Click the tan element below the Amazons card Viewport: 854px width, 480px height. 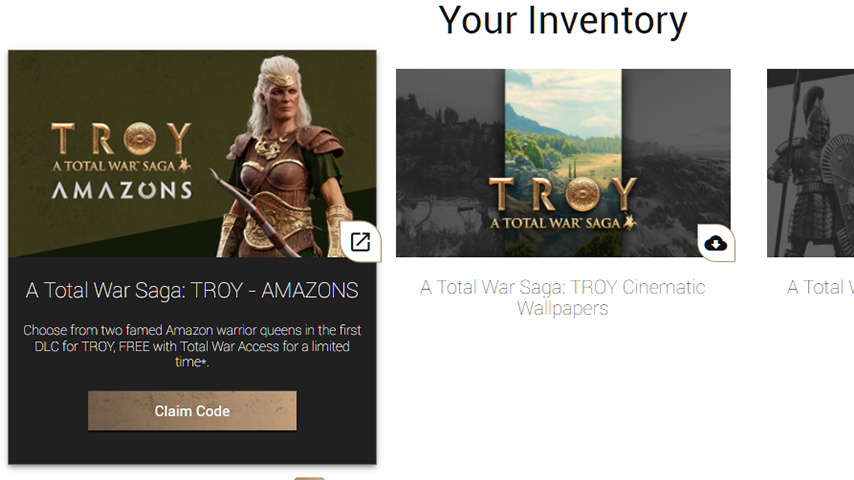click(309, 478)
